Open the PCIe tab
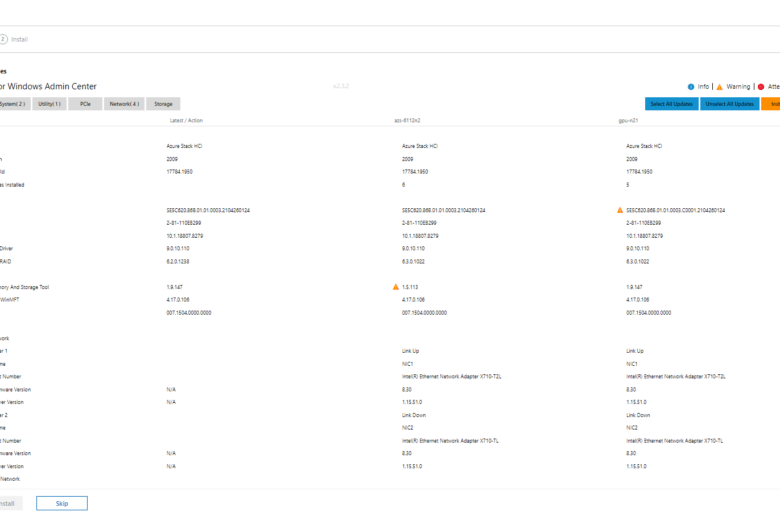The height and width of the screenshot is (516, 780). [85, 104]
